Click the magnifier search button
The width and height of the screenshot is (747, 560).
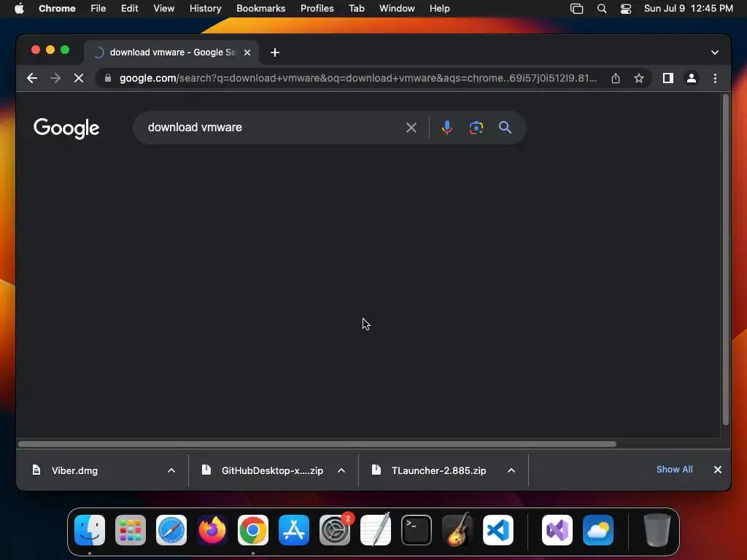coord(505,128)
